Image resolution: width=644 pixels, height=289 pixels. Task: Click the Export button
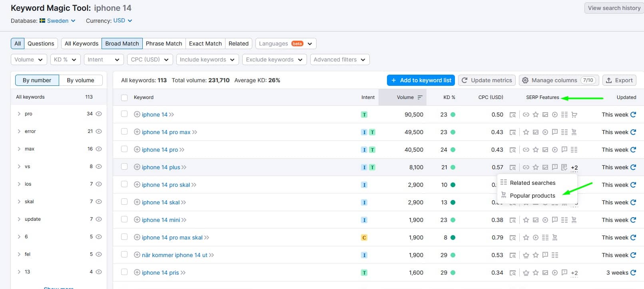(619, 80)
